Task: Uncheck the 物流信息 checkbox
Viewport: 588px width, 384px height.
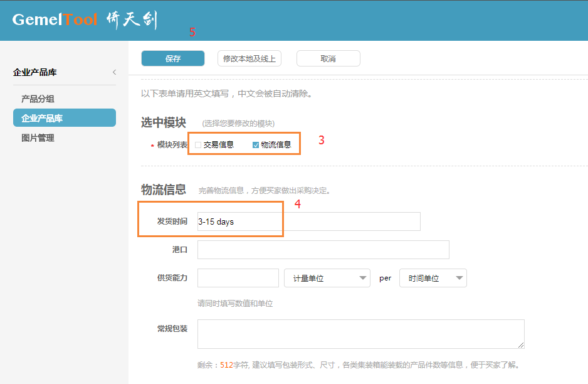Action: (256, 145)
